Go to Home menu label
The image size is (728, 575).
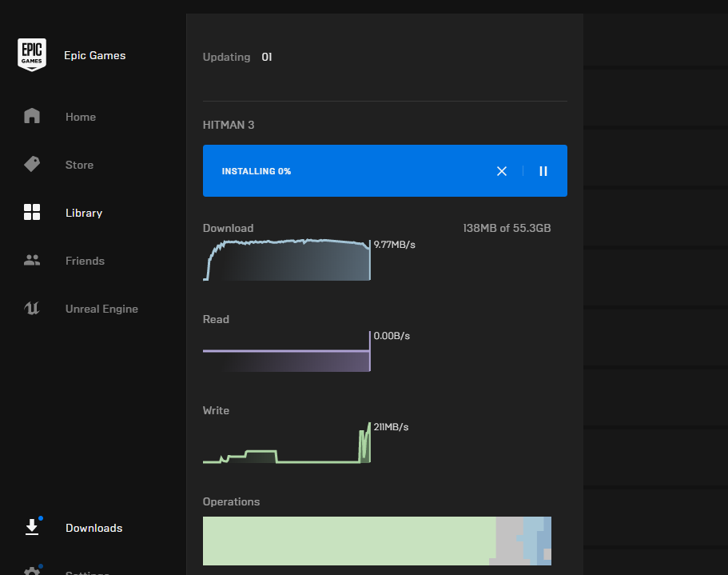click(81, 117)
